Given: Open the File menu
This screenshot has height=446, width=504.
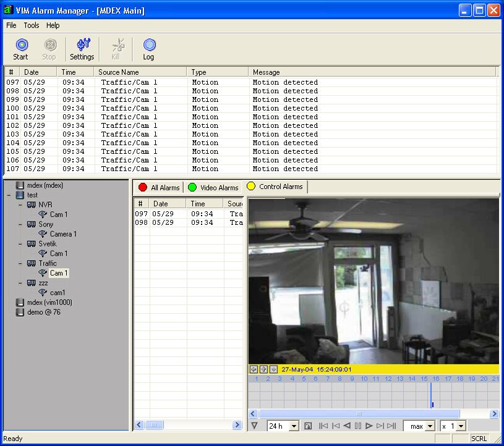Looking at the screenshot, I should click(11, 25).
